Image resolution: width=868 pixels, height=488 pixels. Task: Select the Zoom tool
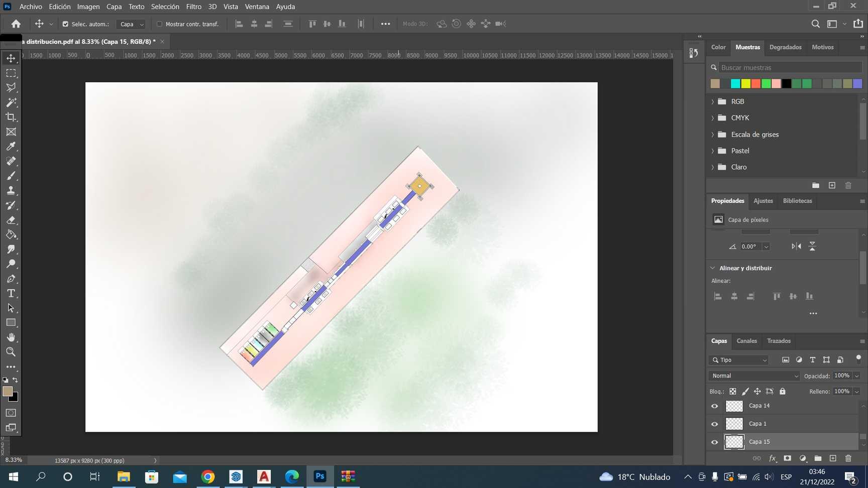11,352
